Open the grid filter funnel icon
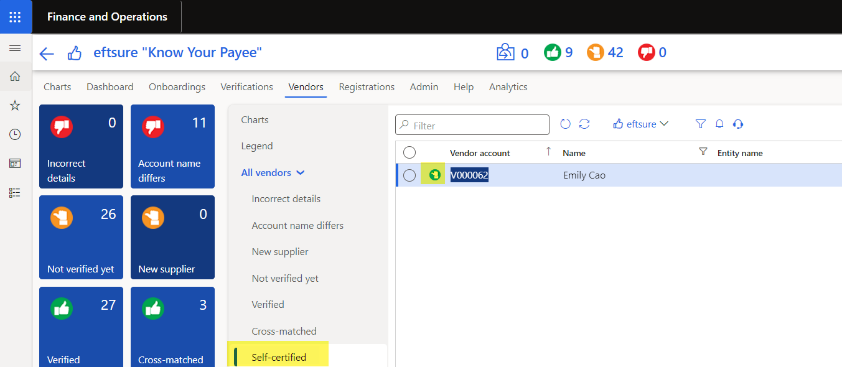 (700, 124)
